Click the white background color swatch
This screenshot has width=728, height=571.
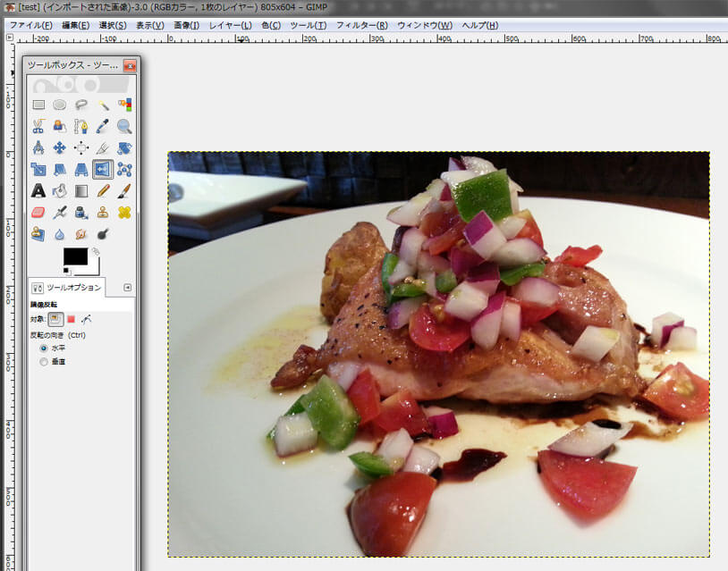93,268
